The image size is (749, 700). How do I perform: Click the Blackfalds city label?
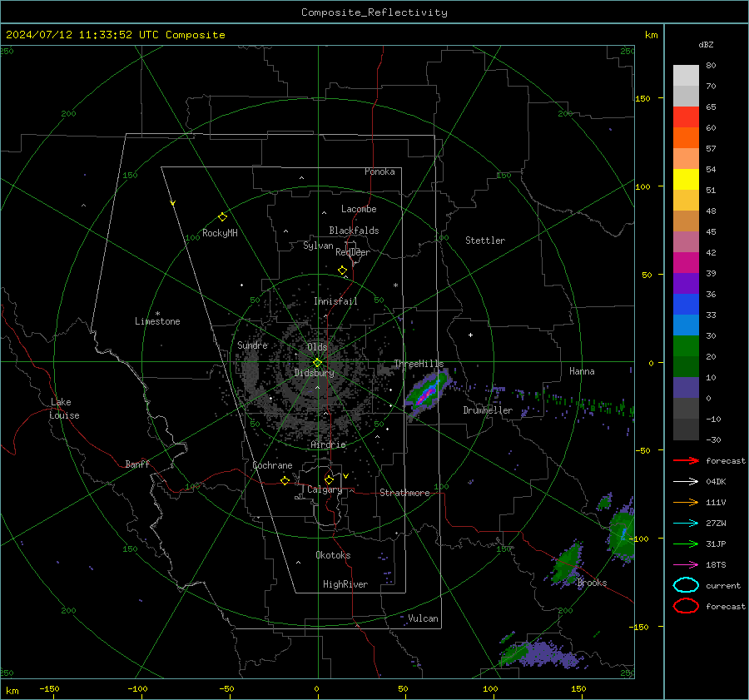354,231
